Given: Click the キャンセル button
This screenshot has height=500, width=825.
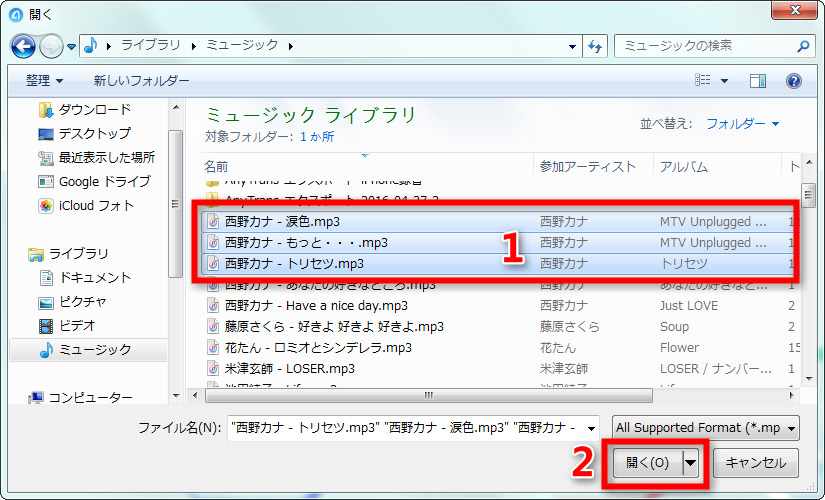Looking at the screenshot, I should pyautogui.click(x=756, y=463).
